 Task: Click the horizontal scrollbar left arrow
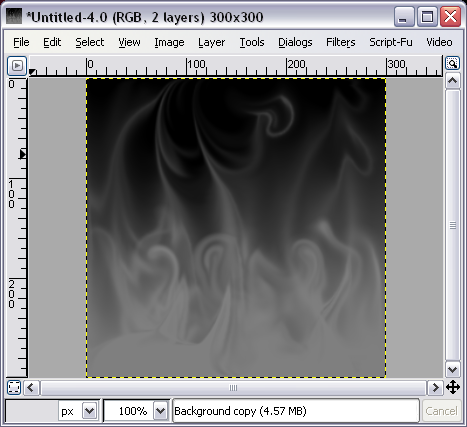point(31,388)
